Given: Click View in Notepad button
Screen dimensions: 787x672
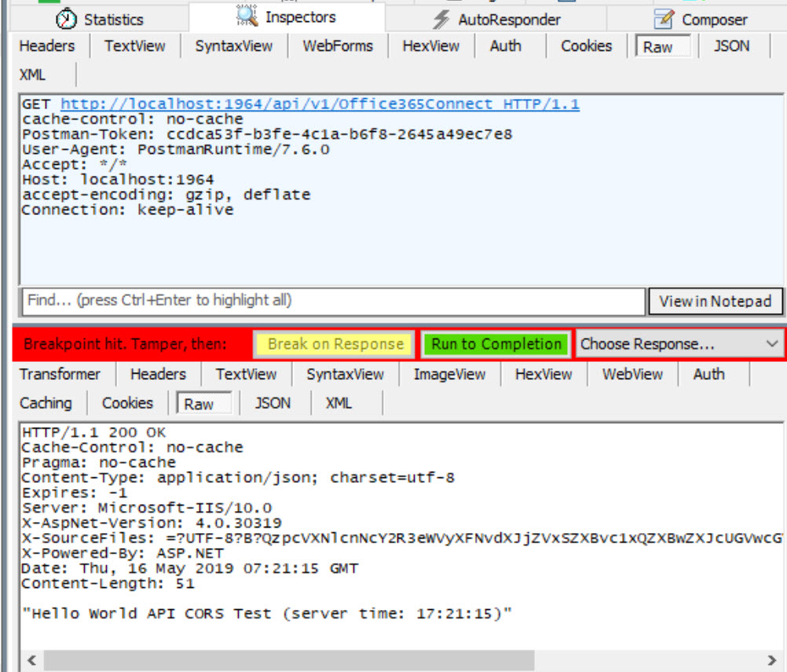Looking at the screenshot, I should [x=715, y=301].
